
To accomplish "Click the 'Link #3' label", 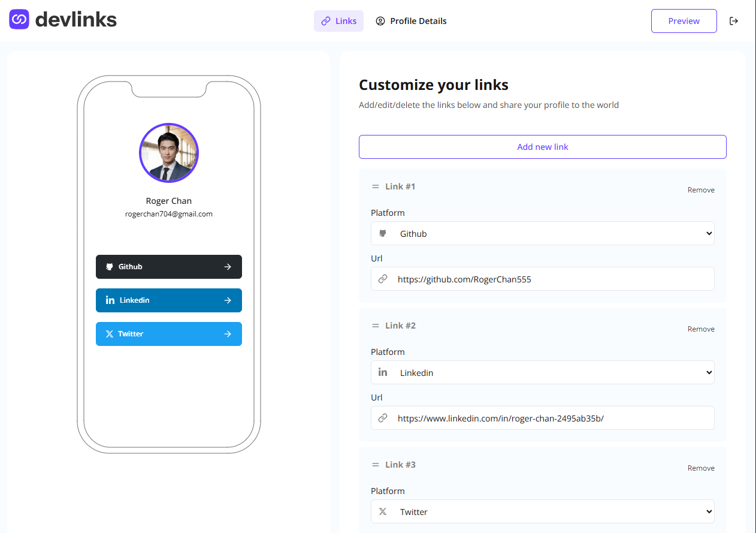I will [x=400, y=465].
